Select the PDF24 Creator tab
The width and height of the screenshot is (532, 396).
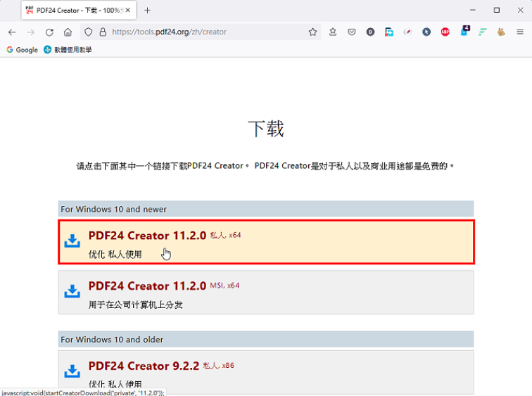tap(79, 11)
